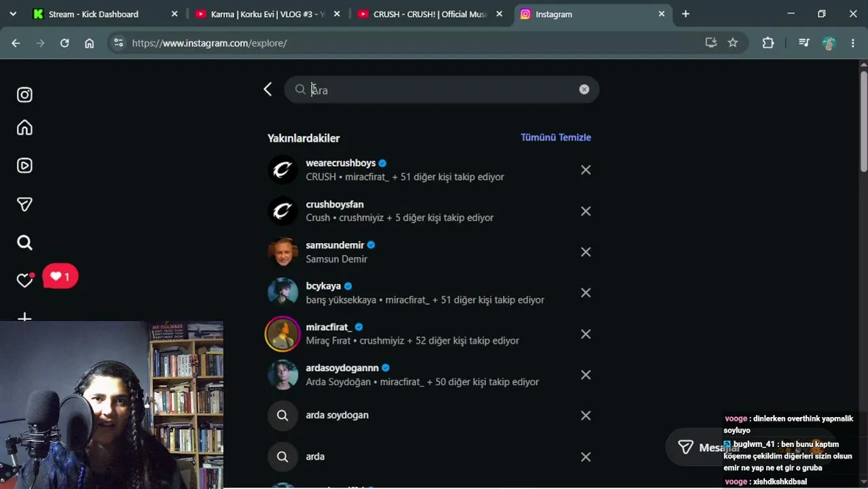
Task: Bookmark this page with star icon
Action: pos(733,43)
